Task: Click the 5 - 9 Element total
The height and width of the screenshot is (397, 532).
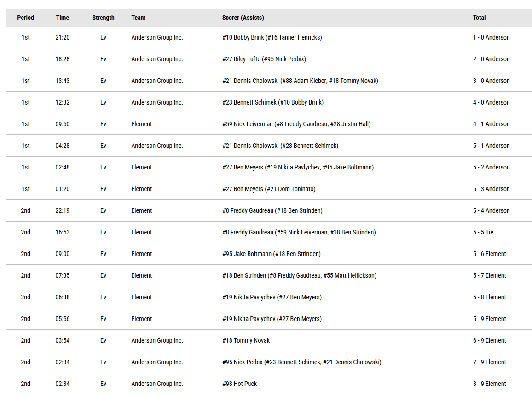Action: coord(489,319)
